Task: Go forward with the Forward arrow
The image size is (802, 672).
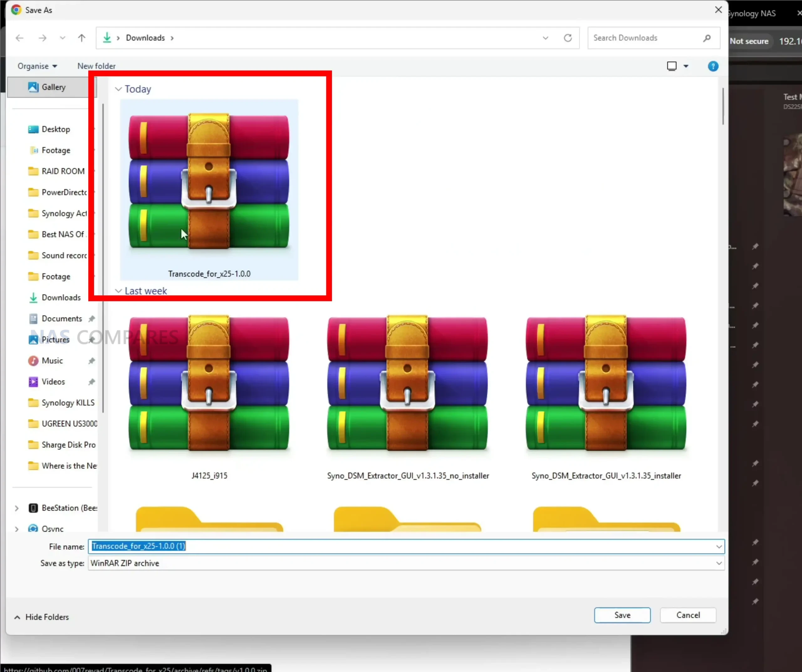Action: (42, 38)
